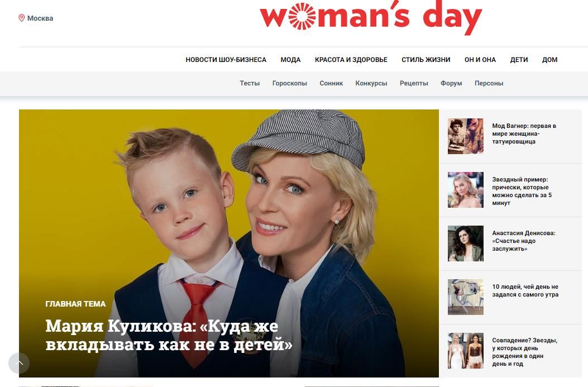Viewport: 588px width, 387px height.
Task: Visit the Форум link
Action: [x=451, y=83]
